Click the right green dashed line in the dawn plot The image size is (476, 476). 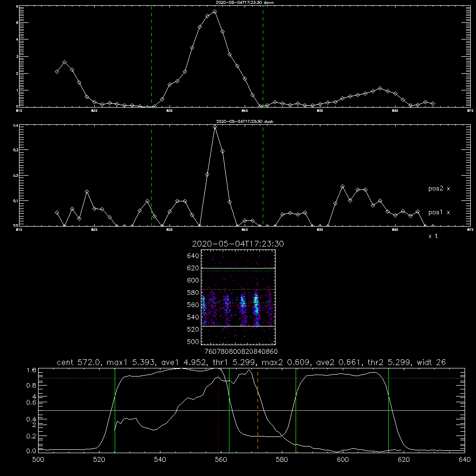coord(263,56)
